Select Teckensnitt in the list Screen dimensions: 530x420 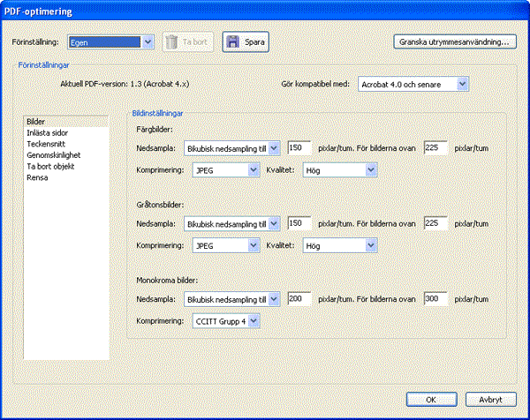coord(66,144)
